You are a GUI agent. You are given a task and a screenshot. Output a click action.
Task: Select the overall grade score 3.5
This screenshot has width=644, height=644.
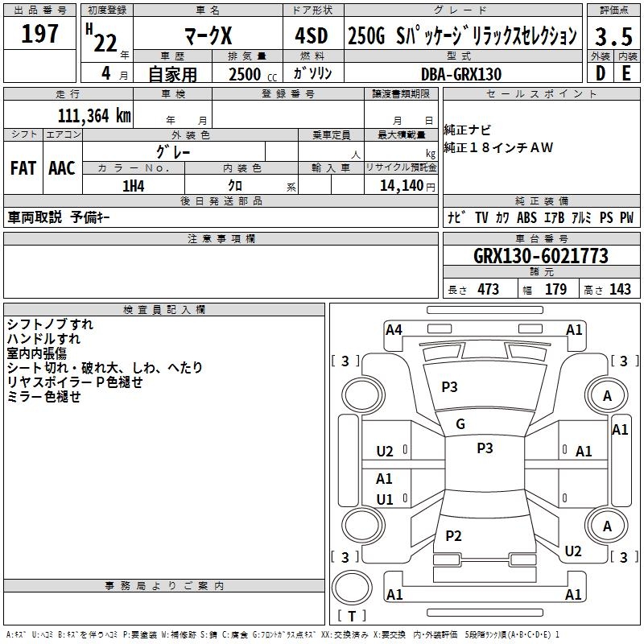(613, 35)
